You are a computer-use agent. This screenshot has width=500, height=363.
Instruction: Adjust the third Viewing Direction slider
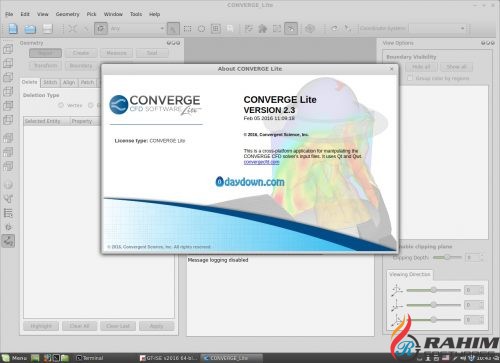[433, 319]
